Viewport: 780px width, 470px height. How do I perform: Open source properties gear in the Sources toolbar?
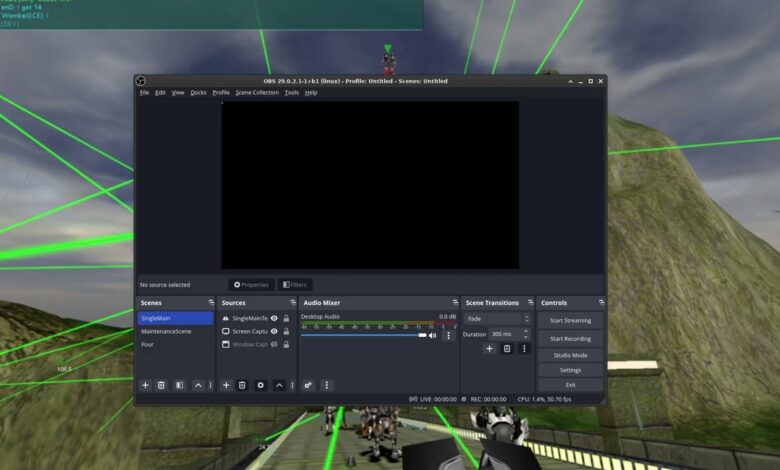pos(261,385)
